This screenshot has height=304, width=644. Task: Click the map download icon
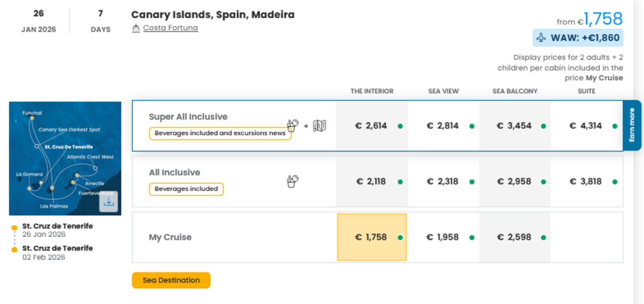[x=109, y=201]
